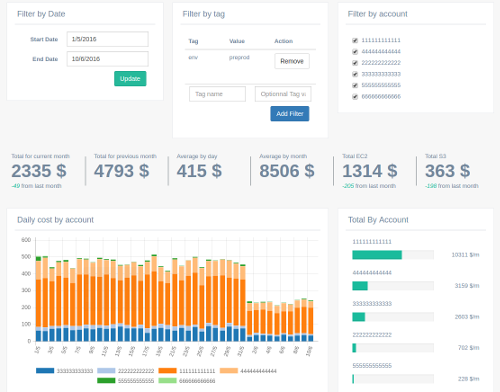Click orange legend swatch 111111111111
The width and height of the screenshot is (500, 392).
coord(168,371)
